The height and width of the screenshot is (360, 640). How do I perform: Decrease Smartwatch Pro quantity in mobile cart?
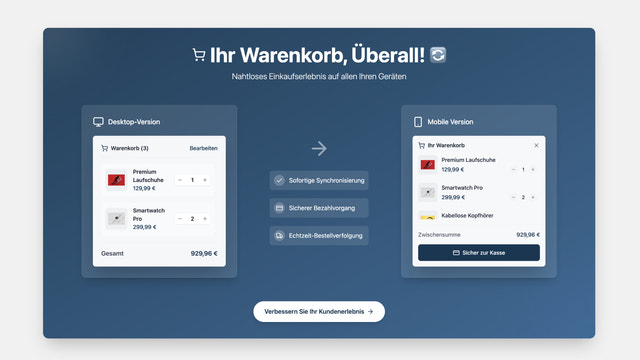pyautogui.click(x=513, y=197)
